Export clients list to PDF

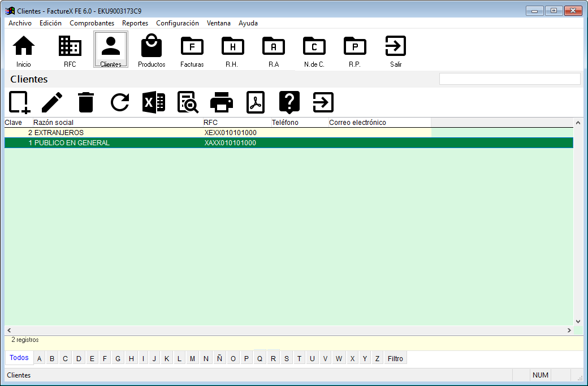click(x=256, y=102)
